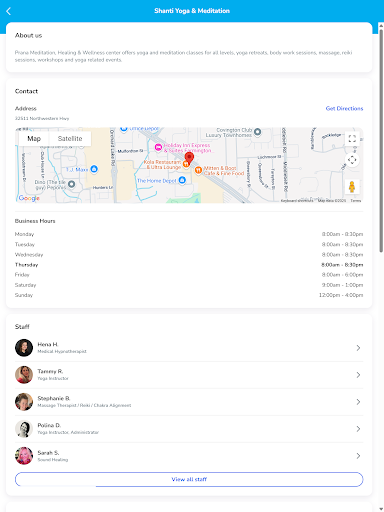Click the Covington Club Townhomes marker
The width and height of the screenshot is (384, 512).
tap(257, 132)
